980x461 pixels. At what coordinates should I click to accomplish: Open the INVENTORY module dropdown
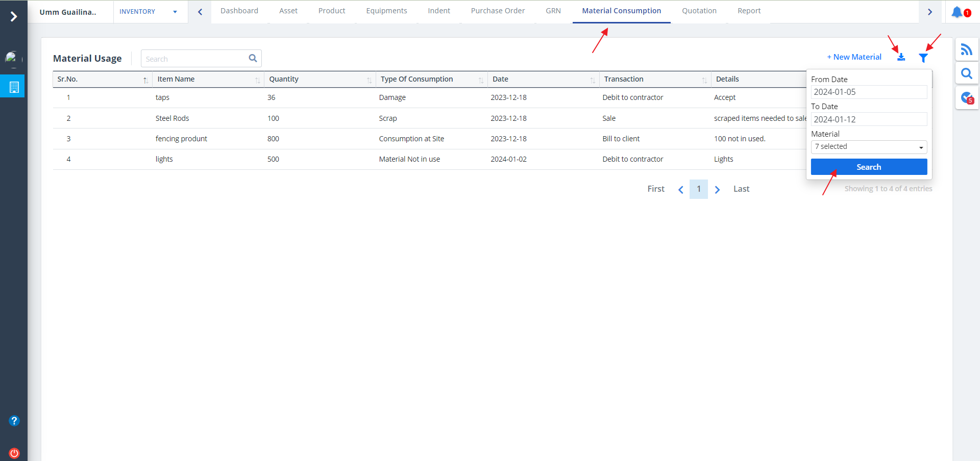coord(148,12)
